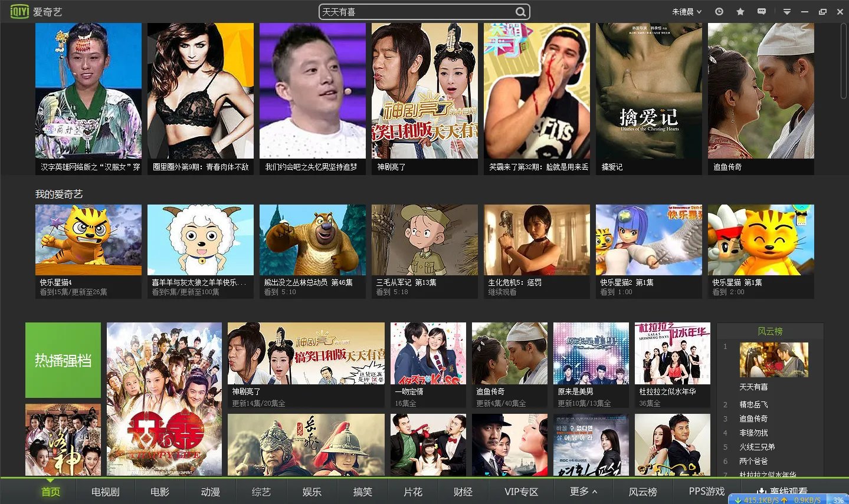
Task: Click the green 热播强档 button
Action: coord(63,360)
